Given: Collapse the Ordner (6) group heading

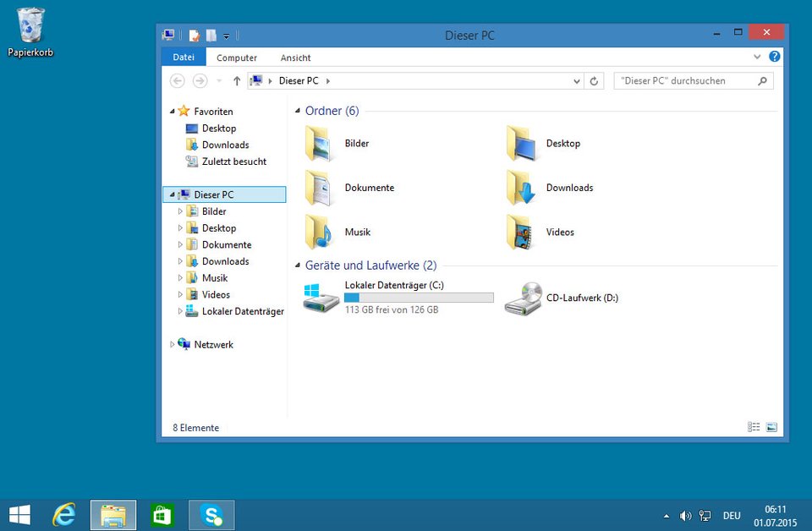Looking at the screenshot, I should [296, 110].
